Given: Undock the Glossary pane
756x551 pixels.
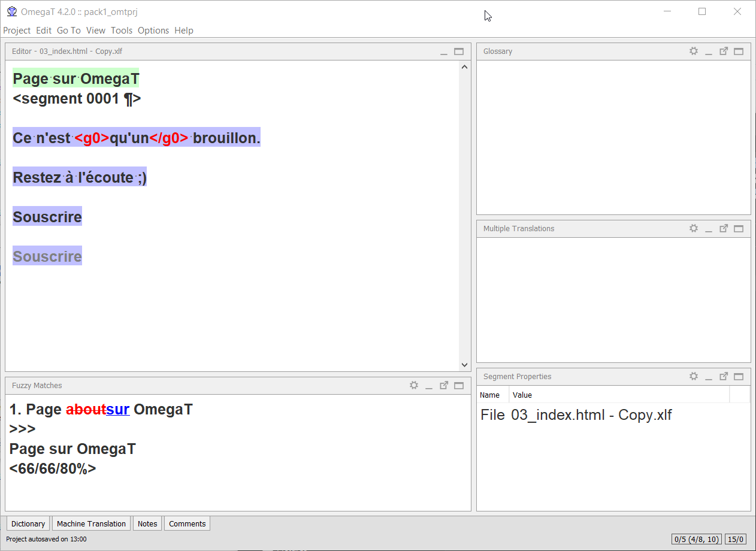Looking at the screenshot, I should [x=724, y=52].
